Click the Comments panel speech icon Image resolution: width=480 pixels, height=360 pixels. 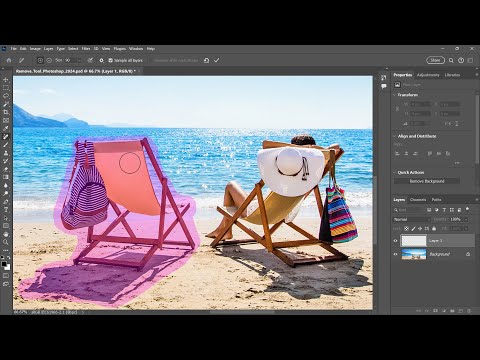point(384,86)
